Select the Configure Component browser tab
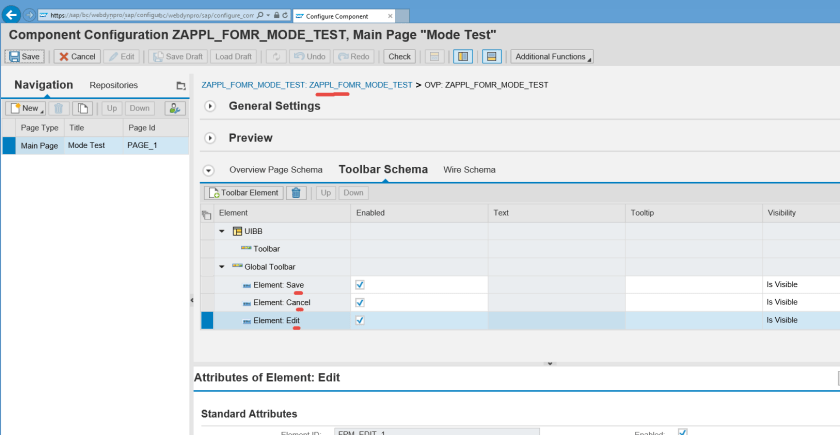The image size is (840, 435). 344,16
